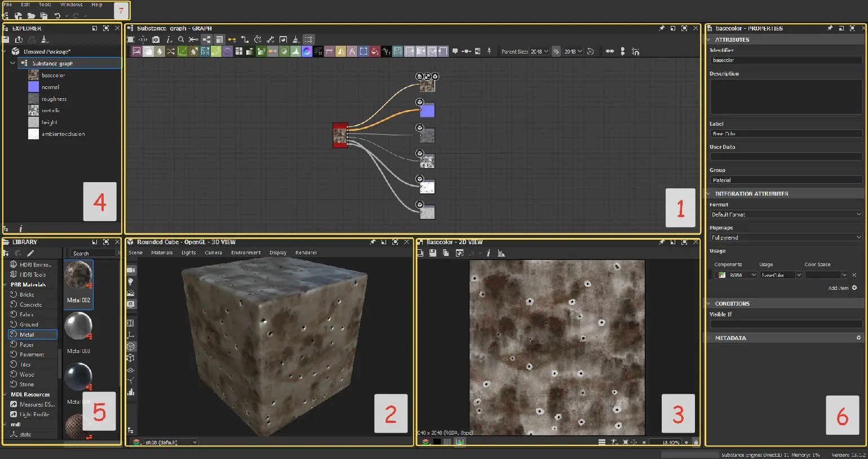Screen dimensions: 868x459
Task: Click the light bulb icon in 3D view
Action: pos(131,281)
